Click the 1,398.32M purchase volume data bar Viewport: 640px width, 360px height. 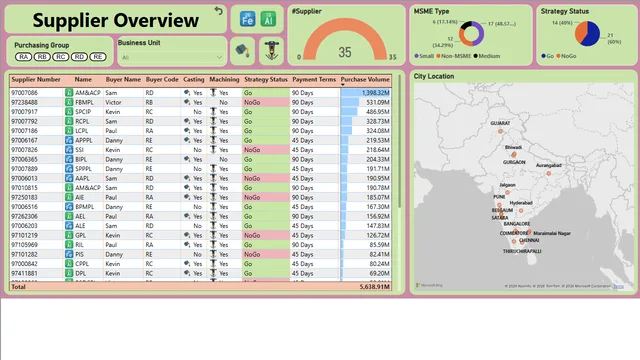click(x=365, y=93)
